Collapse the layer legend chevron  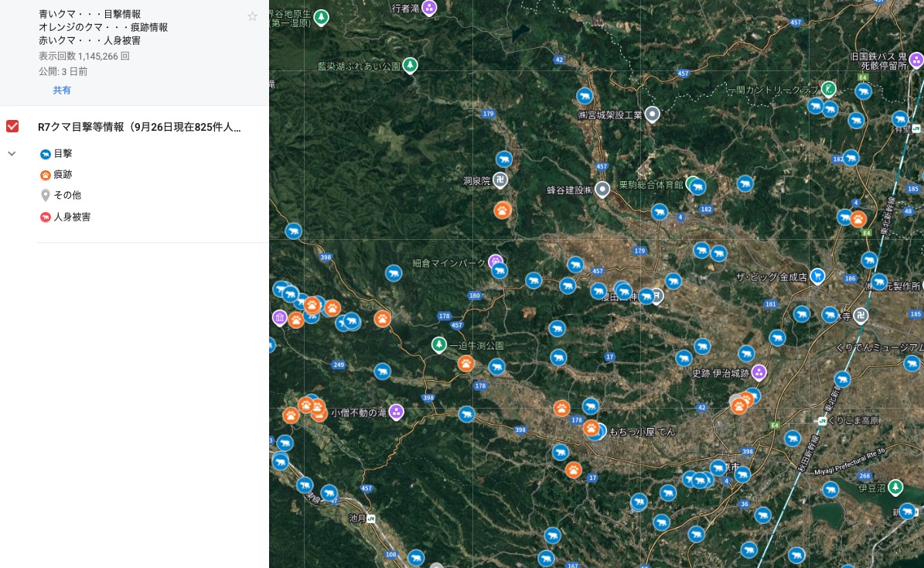[12, 154]
